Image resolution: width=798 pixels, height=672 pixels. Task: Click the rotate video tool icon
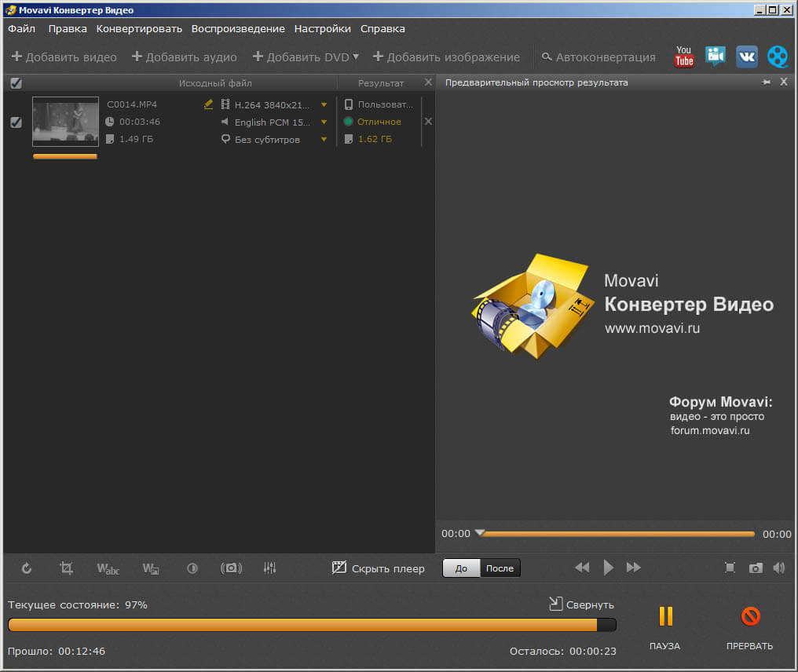coord(27,568)
